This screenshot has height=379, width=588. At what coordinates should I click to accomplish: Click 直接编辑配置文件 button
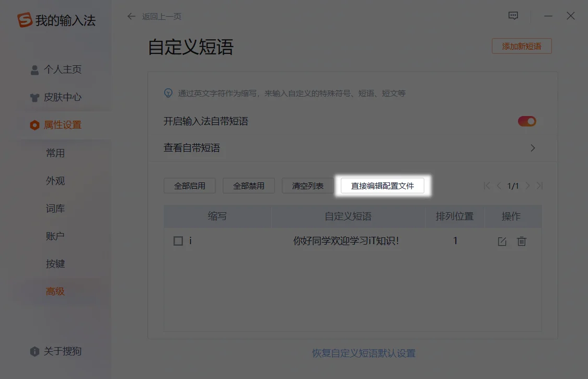383,186
